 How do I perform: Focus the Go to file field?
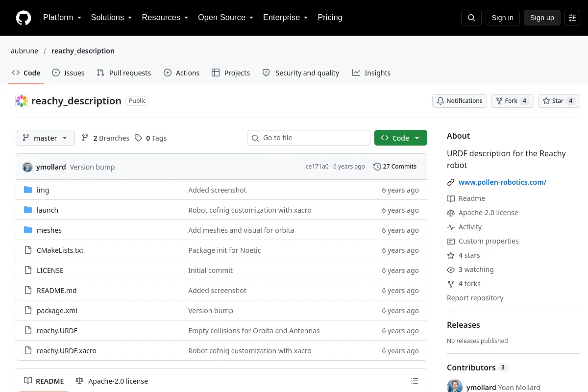pyautogui.click(x=309, y=138)
